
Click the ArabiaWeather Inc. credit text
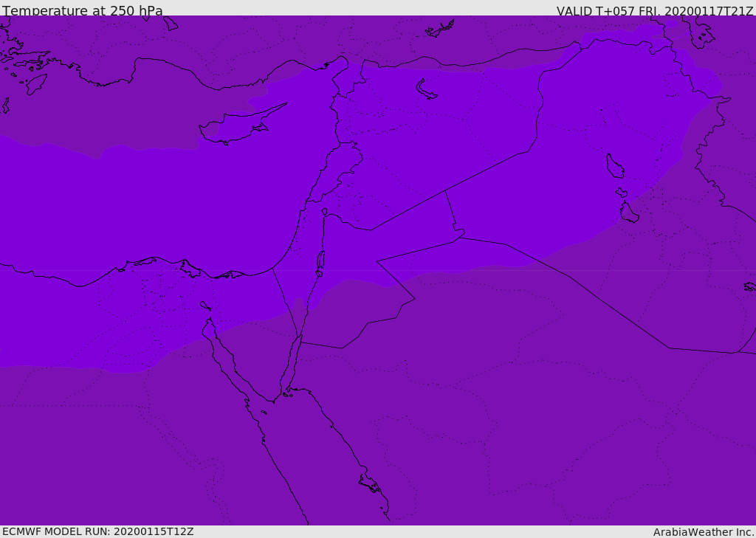704,531
